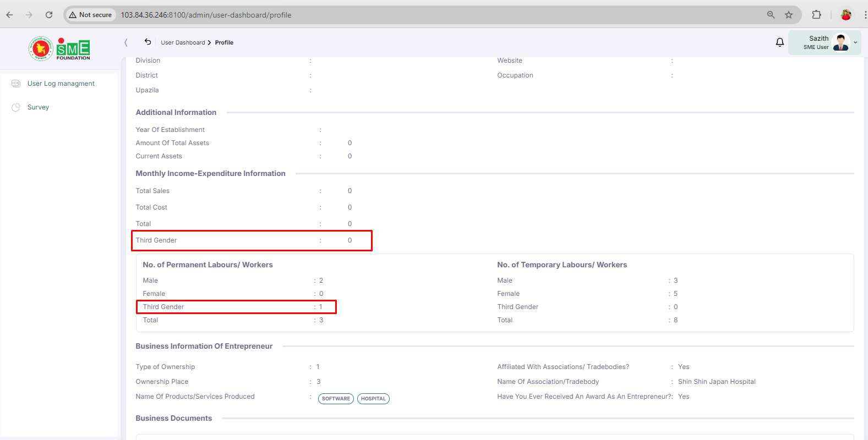The image size is (868, 440).
Task: Click the Sazith user avatar picture
Action: point(841,42)
